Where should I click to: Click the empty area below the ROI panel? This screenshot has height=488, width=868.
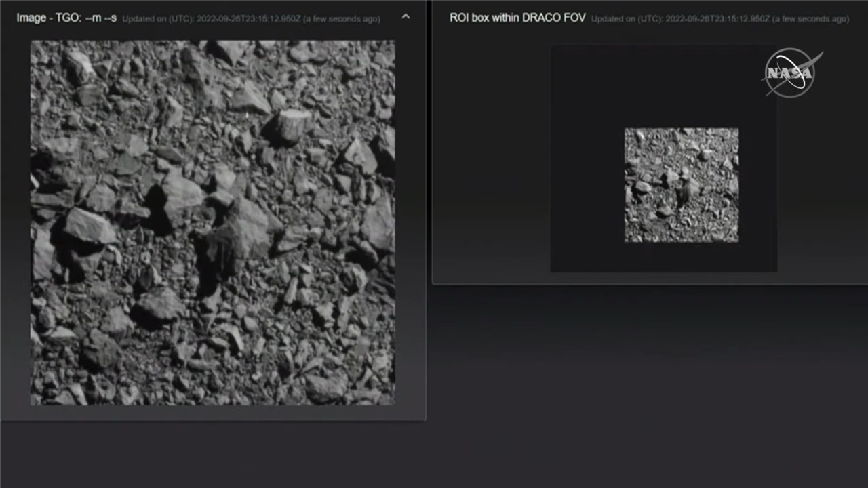tap(649, 380)
